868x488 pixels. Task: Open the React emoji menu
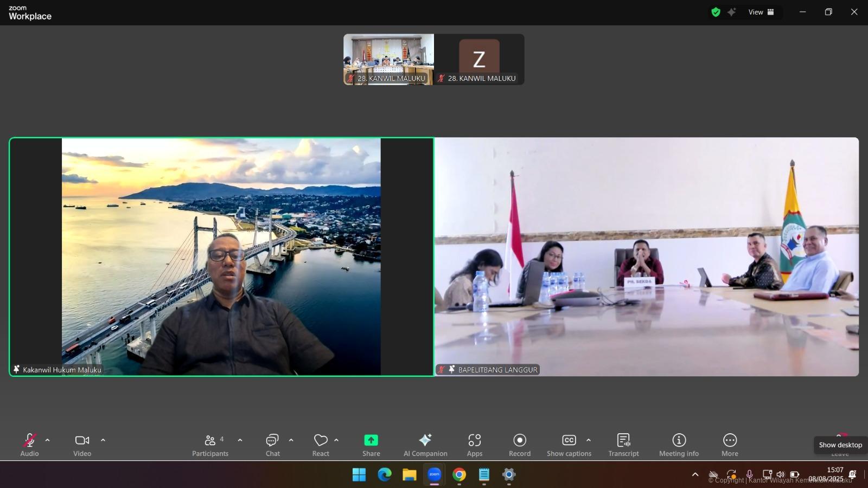[x=321, y=445]
